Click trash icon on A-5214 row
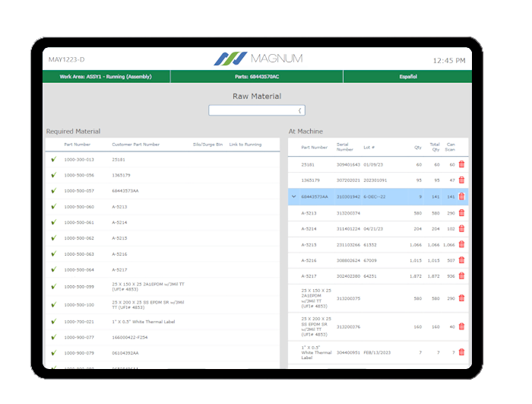Viewport: 532px width, 404px height. pos(461,229)
